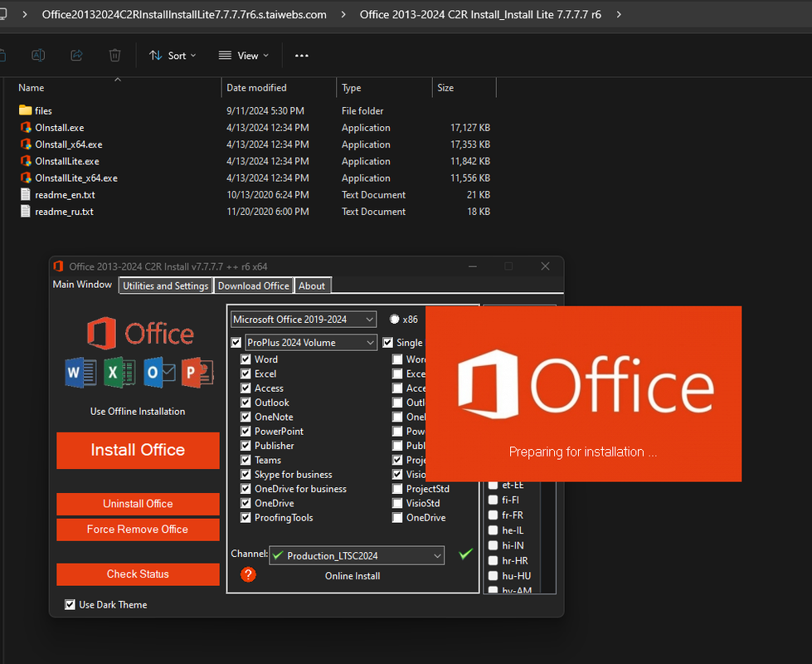Select the OInstall.exe application icon
The image size is (812, 664).
point(26,127)
